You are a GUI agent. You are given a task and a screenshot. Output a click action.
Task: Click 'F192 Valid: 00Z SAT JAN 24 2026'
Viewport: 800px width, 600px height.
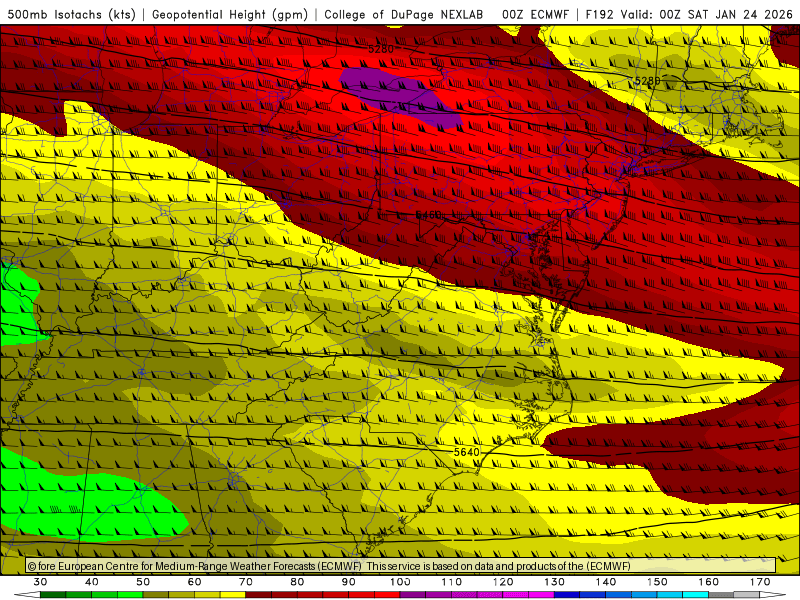[x=689, y=15]
